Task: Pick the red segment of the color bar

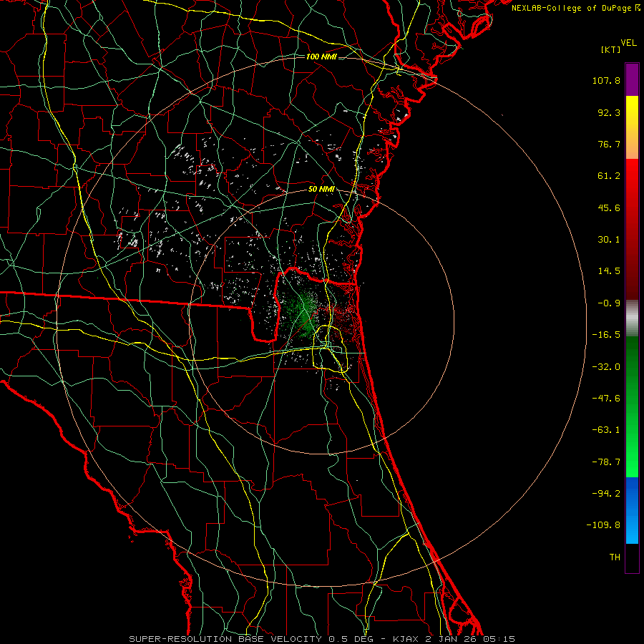Action: 632,229
